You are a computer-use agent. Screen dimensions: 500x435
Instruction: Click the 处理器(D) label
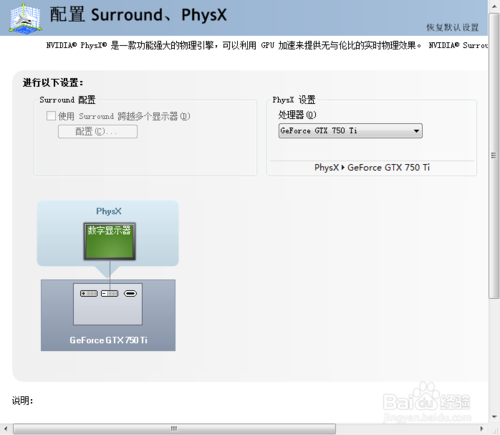pos(297,115)
